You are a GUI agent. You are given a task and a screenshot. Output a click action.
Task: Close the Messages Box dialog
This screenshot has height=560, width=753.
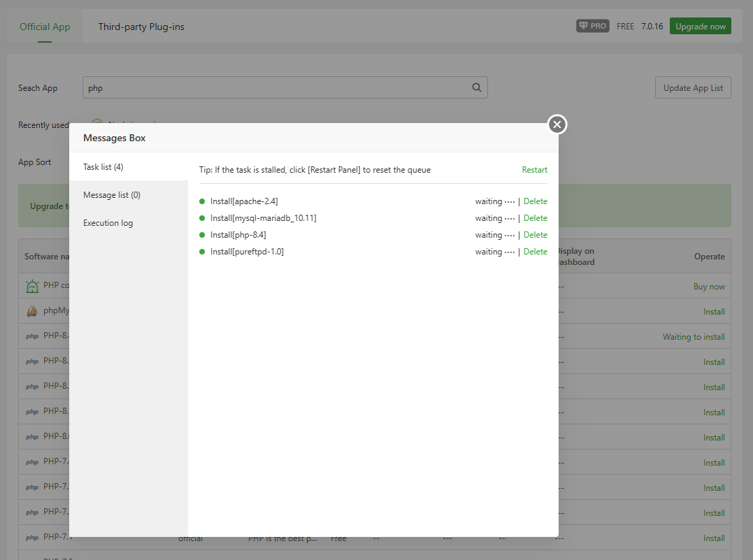point(557,124)
